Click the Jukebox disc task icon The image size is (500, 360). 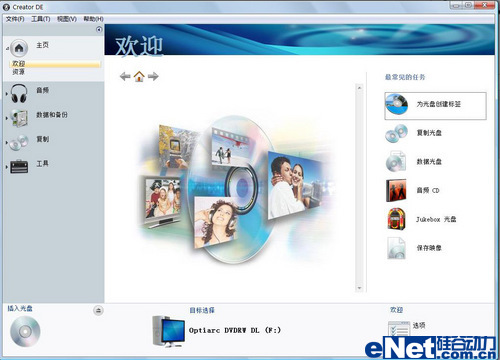(396, 219)
